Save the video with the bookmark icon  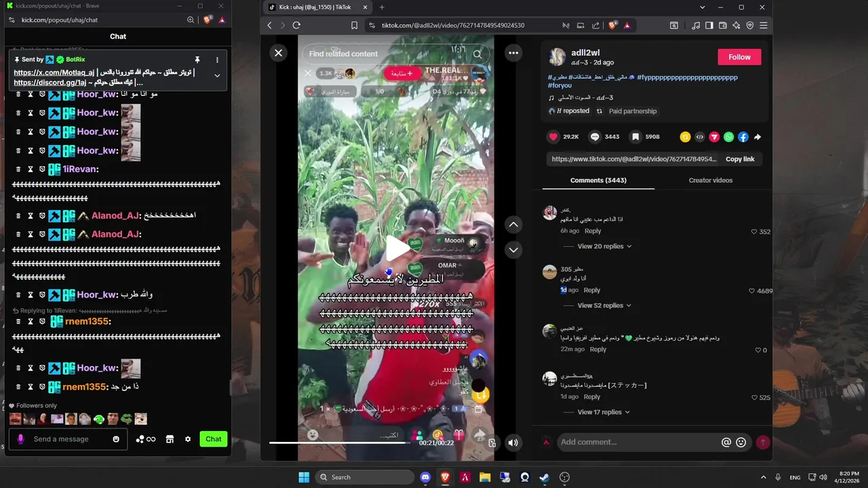(635, 137)
